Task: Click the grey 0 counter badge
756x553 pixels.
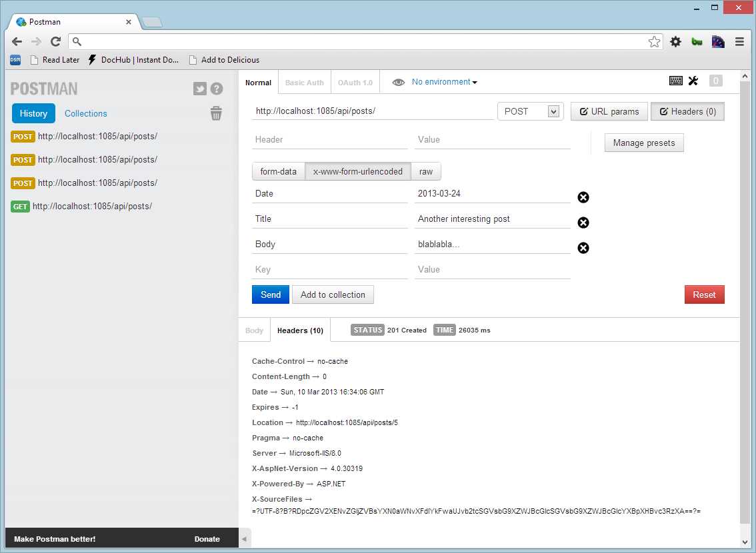Action: (x=716, y=81)
